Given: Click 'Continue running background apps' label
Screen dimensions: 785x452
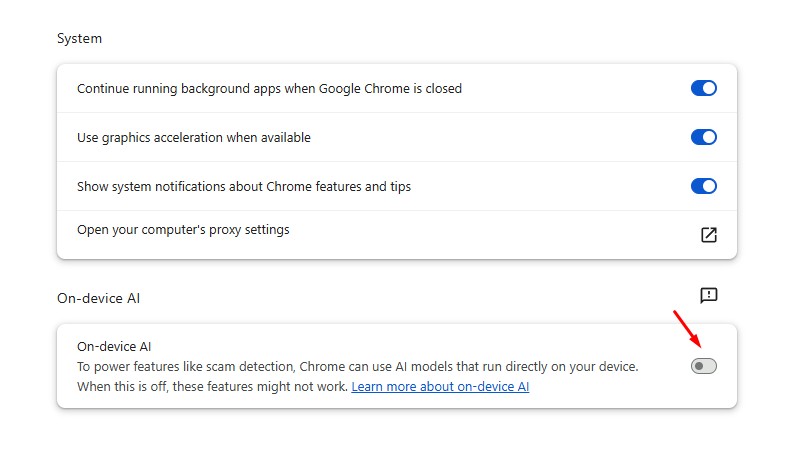Looking at the screenshot, I should 269,89.
